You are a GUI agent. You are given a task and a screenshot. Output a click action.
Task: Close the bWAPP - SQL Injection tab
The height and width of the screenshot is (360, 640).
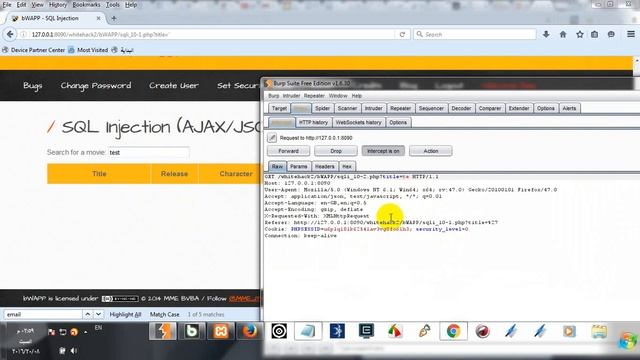[x=98, y=18]
